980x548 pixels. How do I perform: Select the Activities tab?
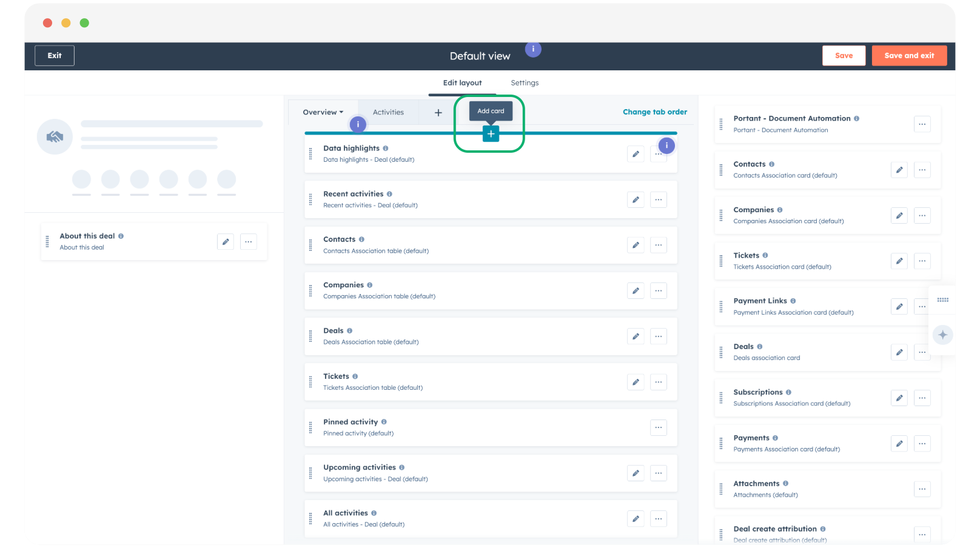(388, 113)
